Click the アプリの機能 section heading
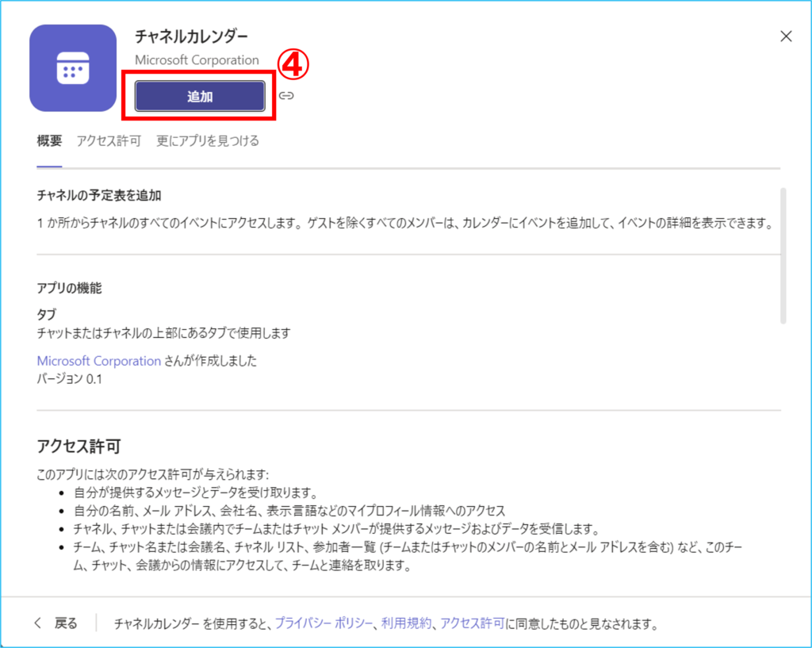Viewport: 812px width, 648px height. [69, 288]
